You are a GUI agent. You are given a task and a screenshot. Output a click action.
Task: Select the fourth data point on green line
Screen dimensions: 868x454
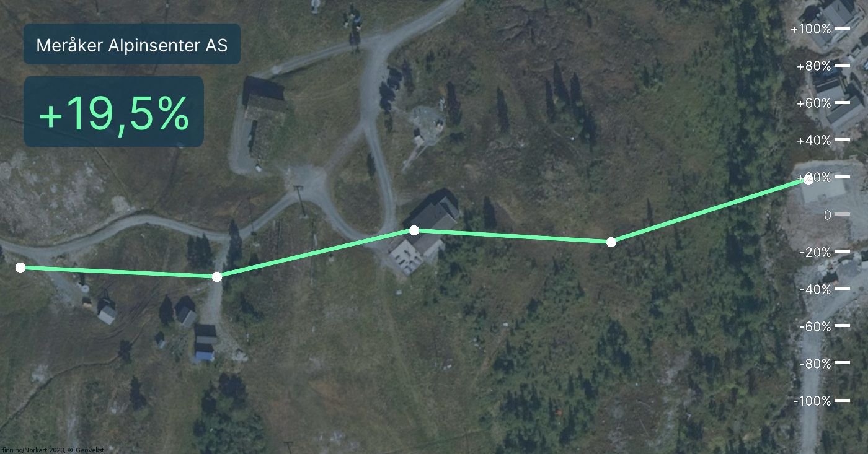tap(611, 242)
